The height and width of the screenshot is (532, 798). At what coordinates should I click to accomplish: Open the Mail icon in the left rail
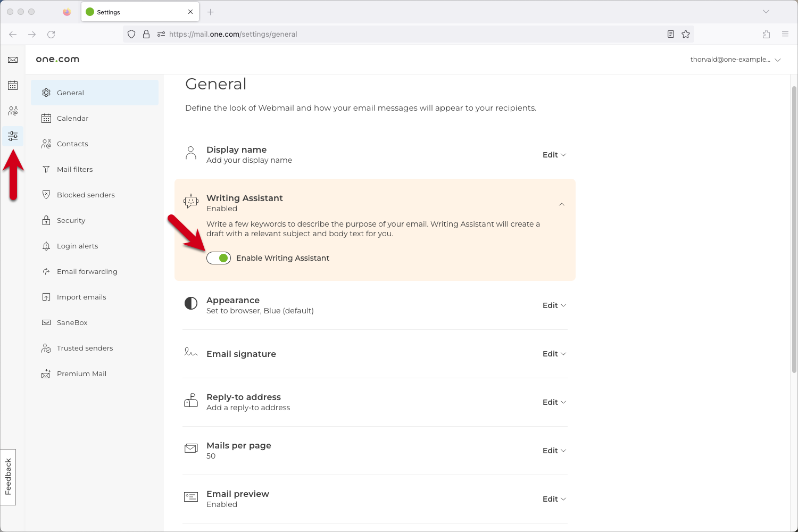tap(12, 60)
